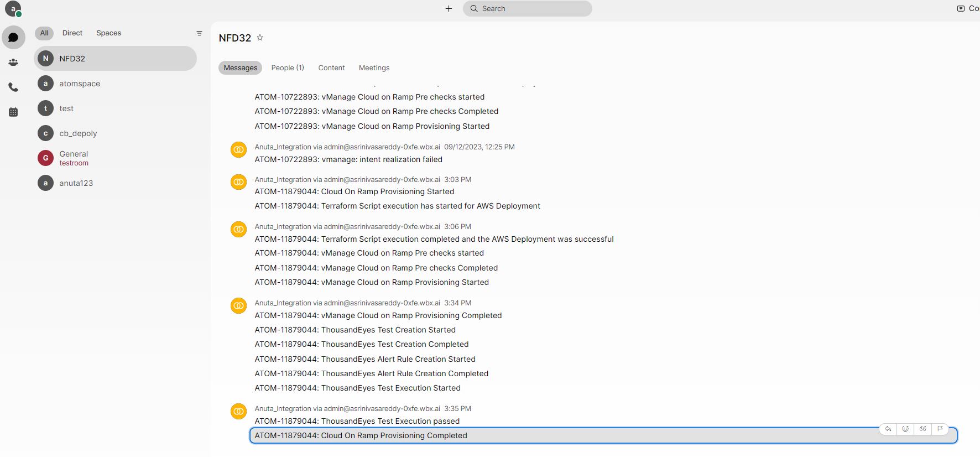This screenshot has width=980, height=457.
Task: Click the NFD32 space title header
Action: (x=235, y=38)
